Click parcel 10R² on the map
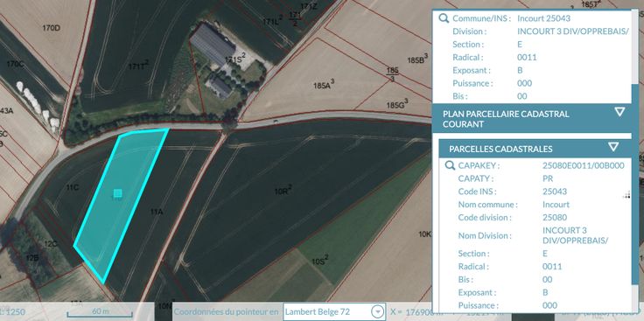Screen dimensions: 644x321 283,191
